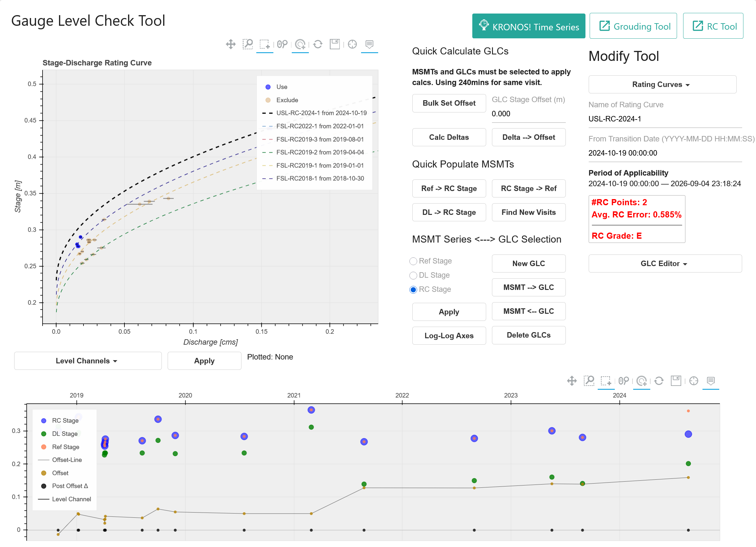The height and width of the screenshot is (547, 756).
Task: Click the From Transition Date input field
Action: (665, 153)
